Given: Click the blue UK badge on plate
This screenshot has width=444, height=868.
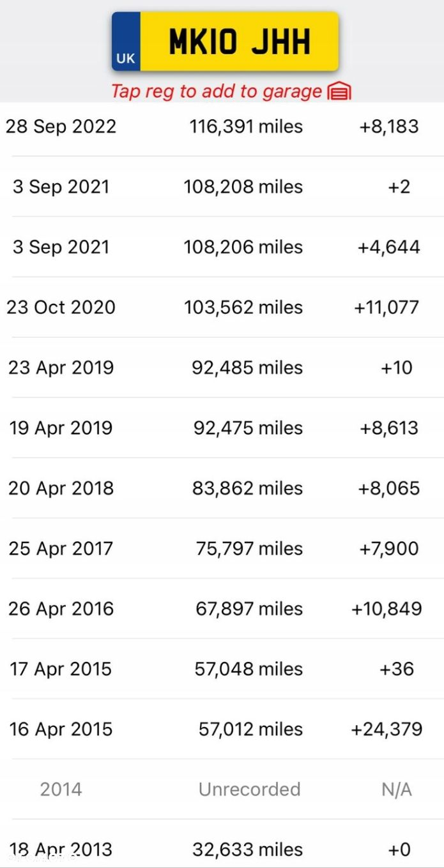Looking at the screenshot, I should [x=126, y=41].
